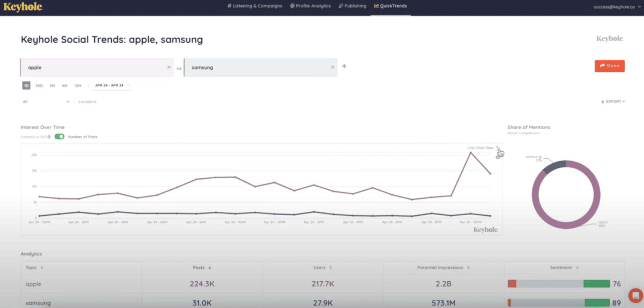Open the orange chat support bubble

pyautogui.click(x=636, y=295)
